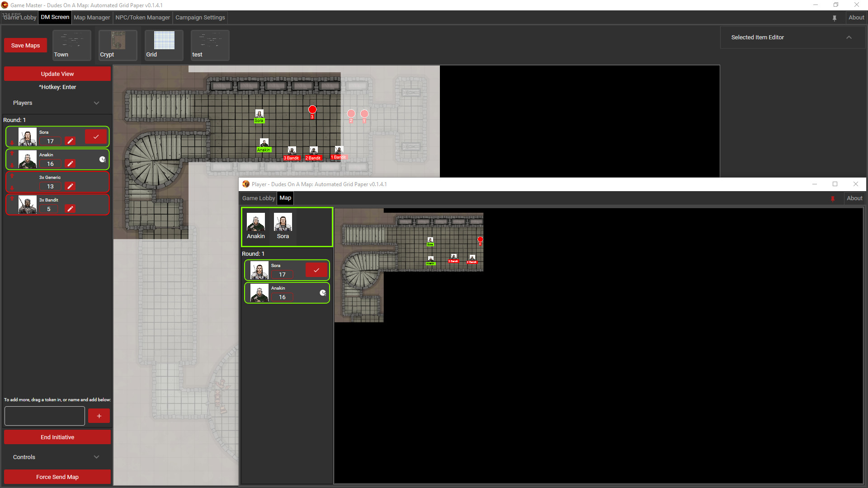Viewport: 868px width, 488px height.
Task: Edit Sora's initiative with the pencil icon
Action: click(x=71, y=141)
